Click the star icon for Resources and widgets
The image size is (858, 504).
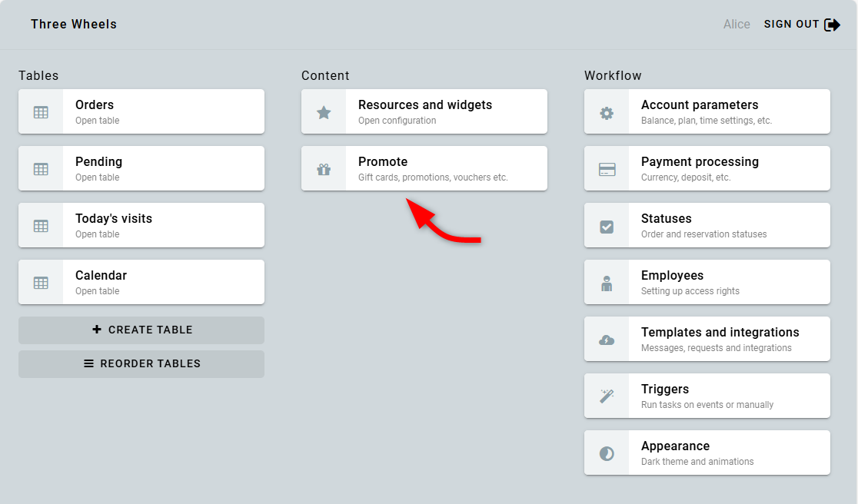(324, 112)
